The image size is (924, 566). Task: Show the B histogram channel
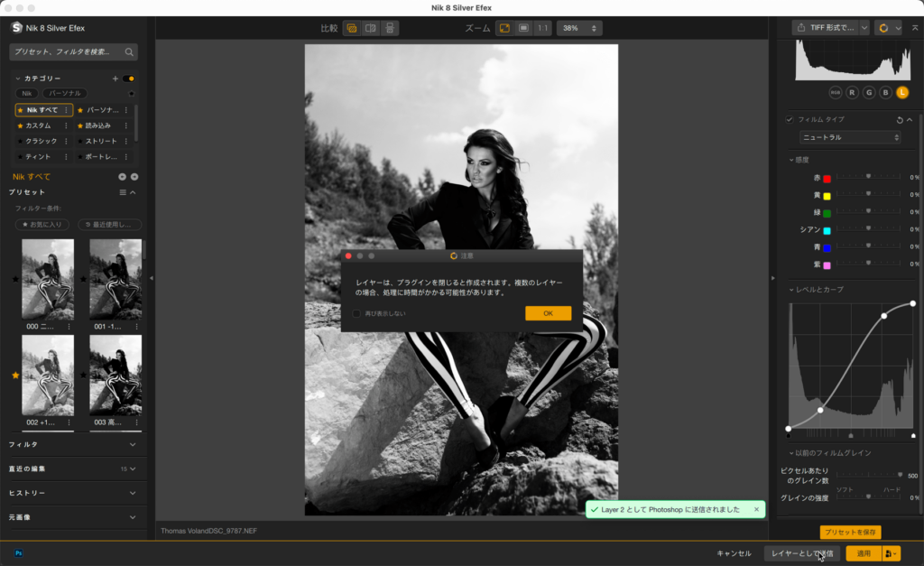point(885,93)
